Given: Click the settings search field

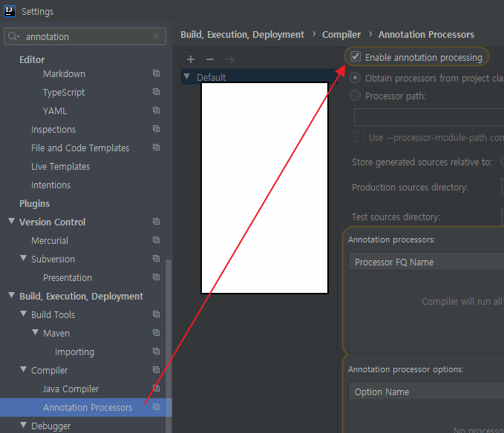Looking at the screenshot, I should (x=85, y=36).
